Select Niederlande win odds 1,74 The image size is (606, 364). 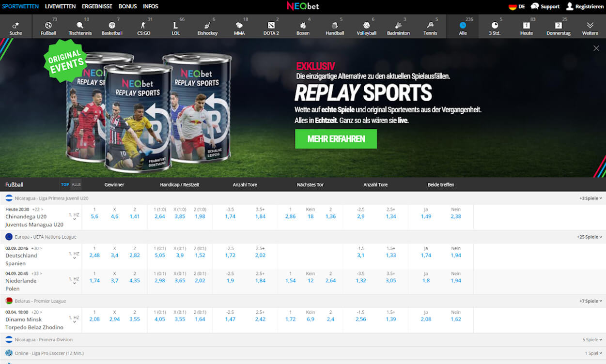pos(94,281)
